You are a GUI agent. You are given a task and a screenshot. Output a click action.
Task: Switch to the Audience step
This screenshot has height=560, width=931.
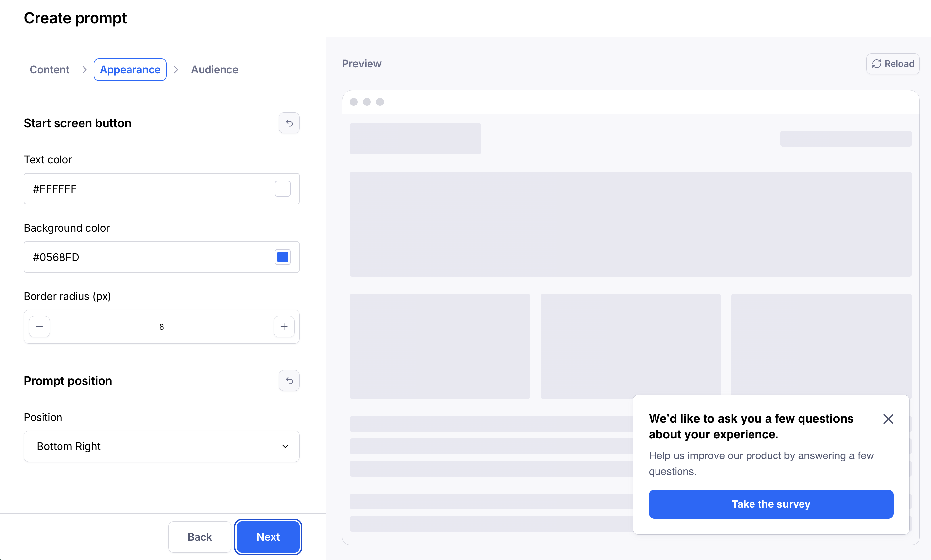[x=214, y=69]
